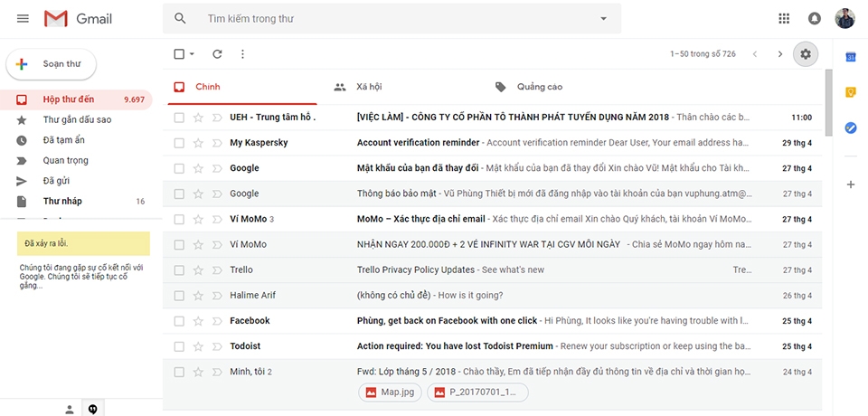Select the UEH - Trung tâm email checkbox
This screenshot has width=868, height=416.
click(179, 118)
